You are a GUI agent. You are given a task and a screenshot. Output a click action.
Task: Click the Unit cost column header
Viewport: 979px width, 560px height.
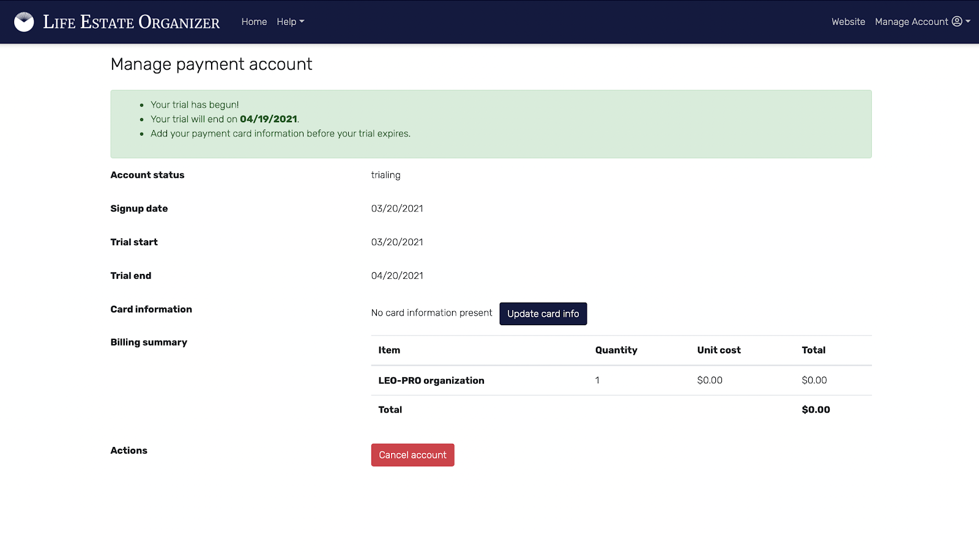pos(718,350)
